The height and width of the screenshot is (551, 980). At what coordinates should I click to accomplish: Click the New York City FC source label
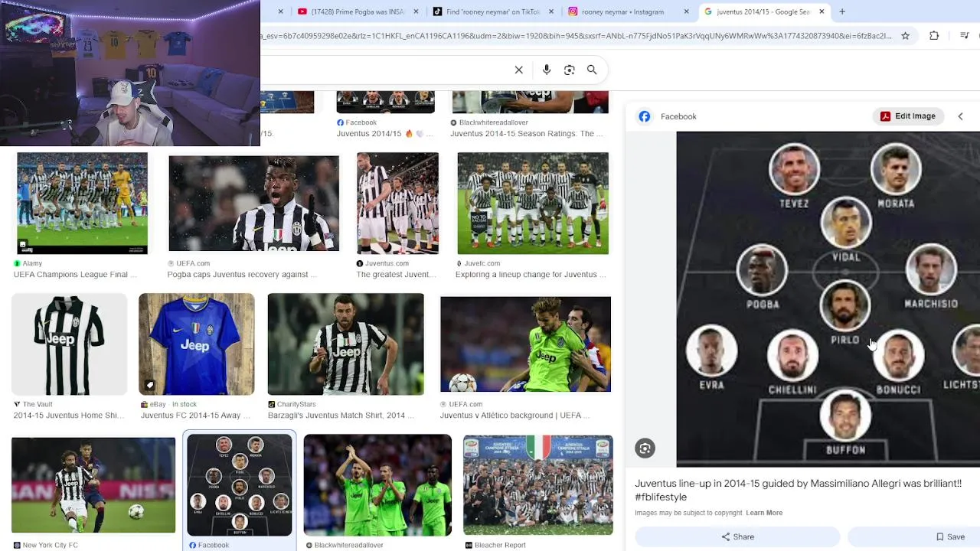50,545
